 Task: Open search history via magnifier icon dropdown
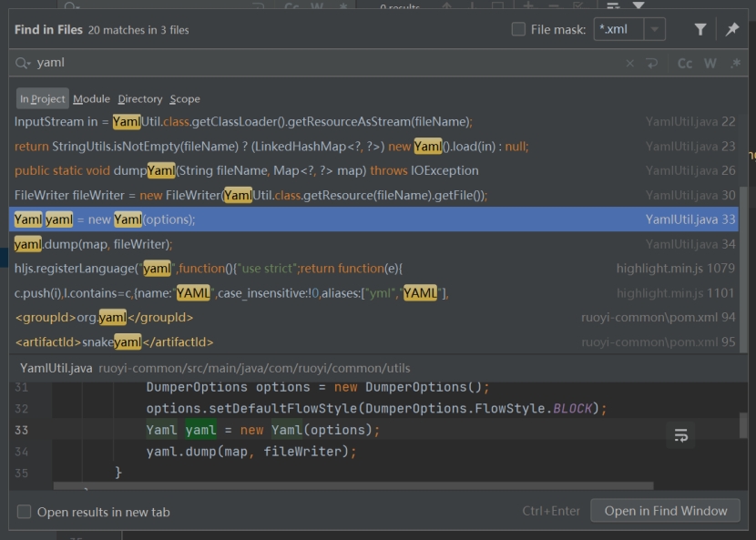pos(23,64)
